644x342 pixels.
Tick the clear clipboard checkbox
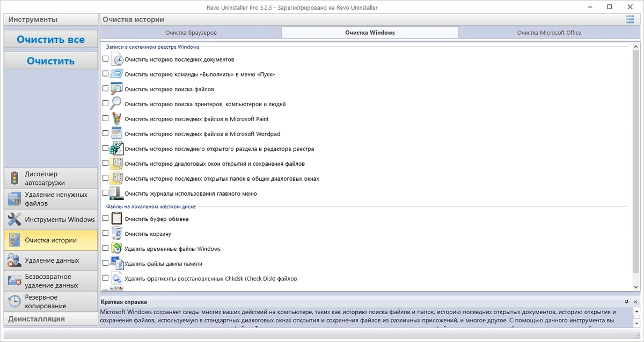(x=105, y=219)
